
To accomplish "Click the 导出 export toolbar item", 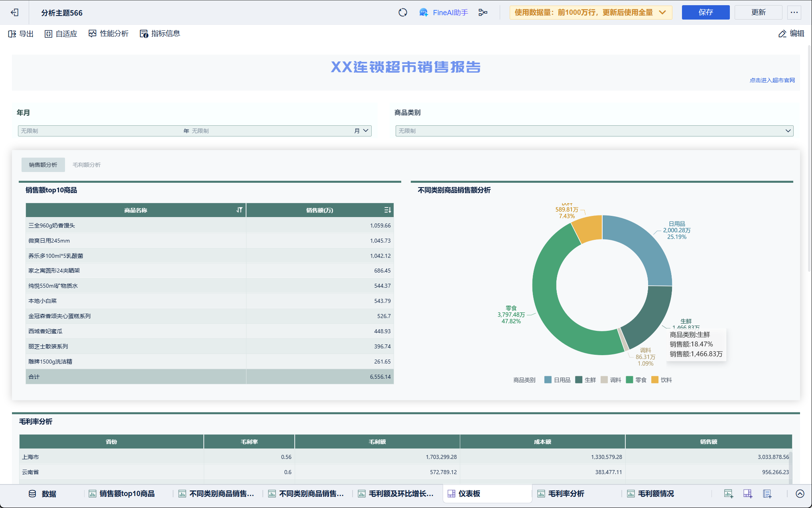I will [21, 34].
